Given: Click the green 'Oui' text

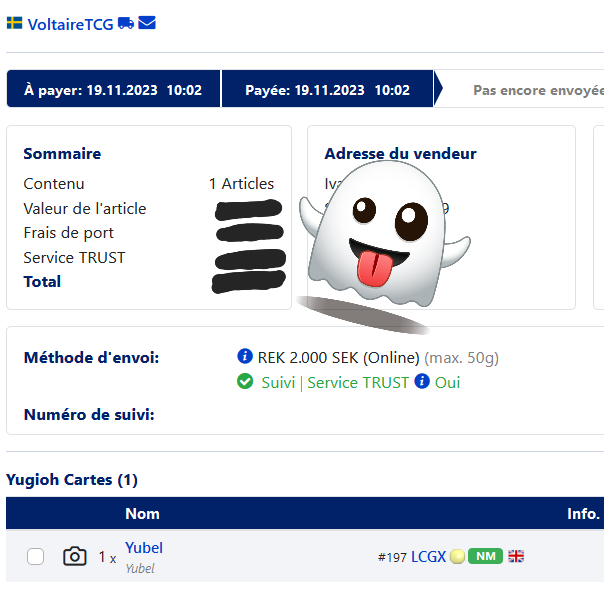Looking at the screenshot, I should pyautogui.click(x=447, y=383).
